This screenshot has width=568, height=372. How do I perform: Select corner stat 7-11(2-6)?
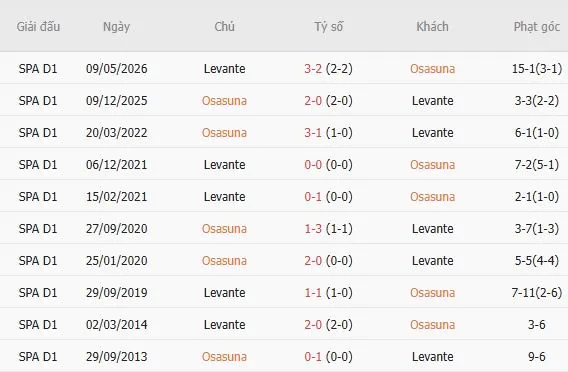[536, 293]
